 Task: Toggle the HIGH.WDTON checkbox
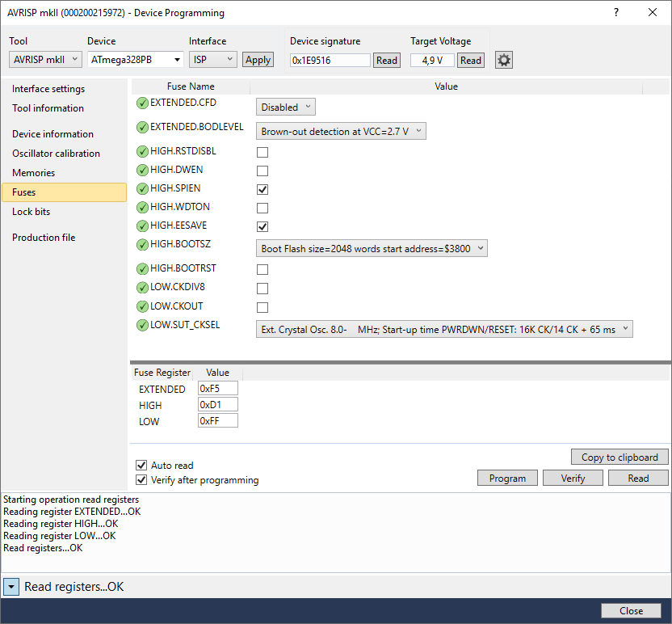click(x=262, y=208)
